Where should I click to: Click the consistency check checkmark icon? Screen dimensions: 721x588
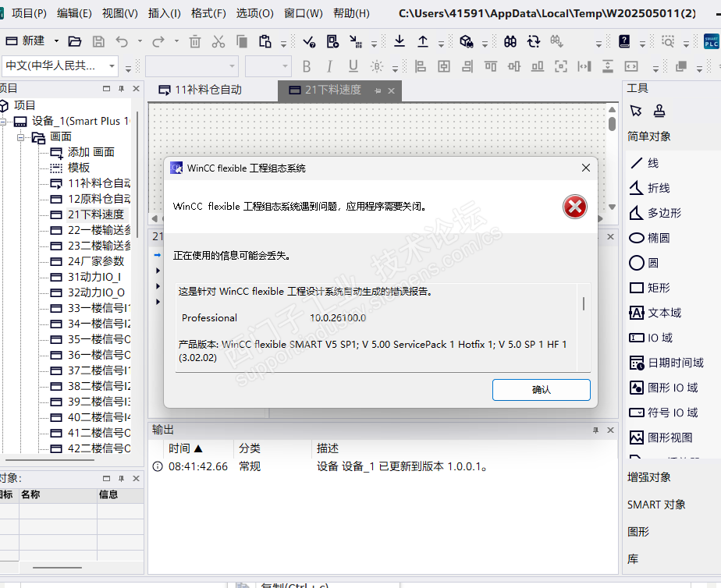pyautogui.click(x=309, y=42)
